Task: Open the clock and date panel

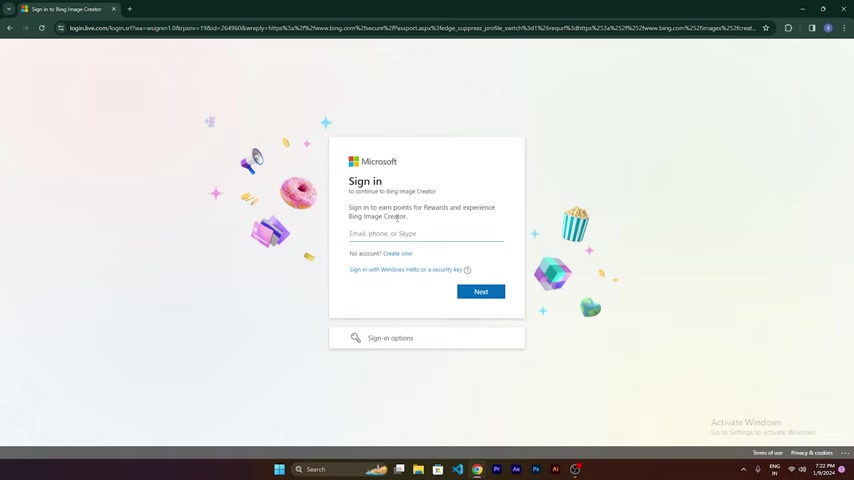Action: pos(824,469)
